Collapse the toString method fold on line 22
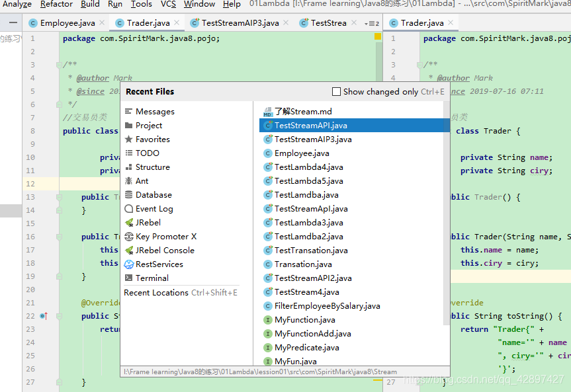The image size is (571, 392). 59,316
